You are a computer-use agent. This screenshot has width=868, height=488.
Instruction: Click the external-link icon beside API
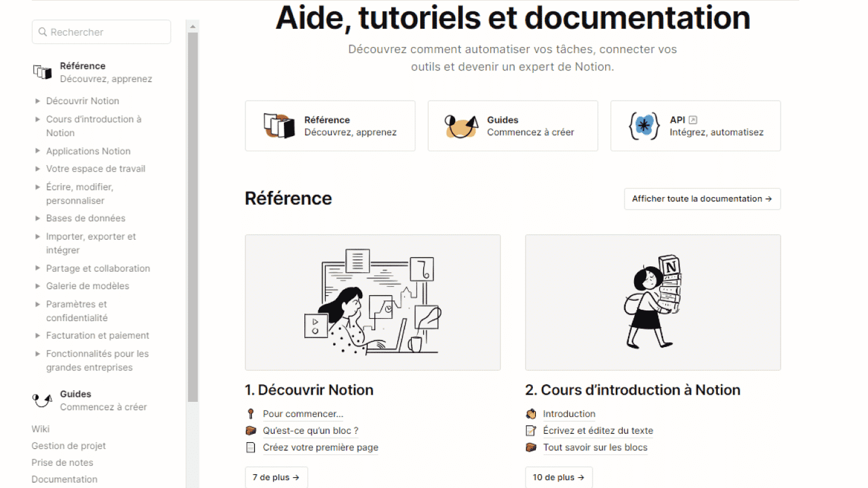(x=693, y=120)
